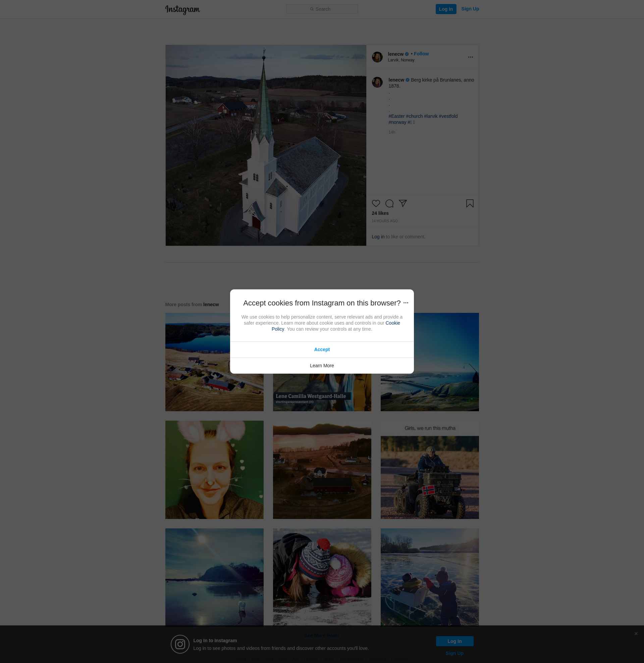Follow the lenecw account
644x663 pixels.
[421, 54]
